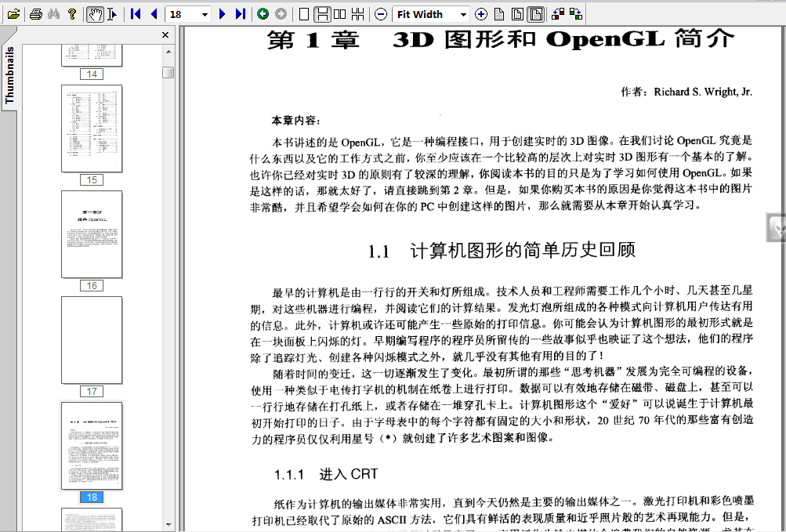Click chapter title '3D 图形和 OpenGL 简介'
Viewport: 786px width, 532px height.
click(x=564, y=40)
